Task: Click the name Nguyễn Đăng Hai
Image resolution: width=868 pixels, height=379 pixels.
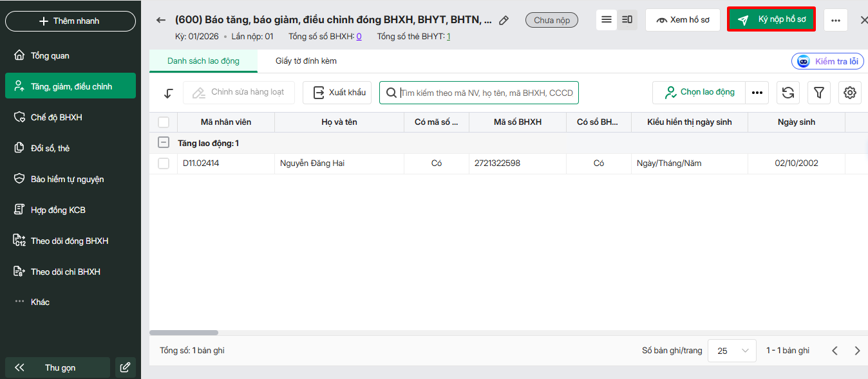Action: pyautogui.click(x=312, y=163)
